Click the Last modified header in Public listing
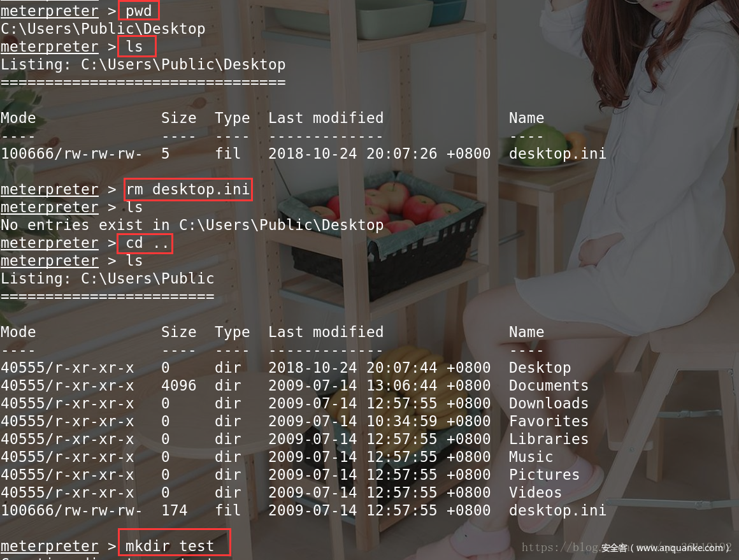The image size is (739, 560). pyautogui.click(x=326, y=332)
